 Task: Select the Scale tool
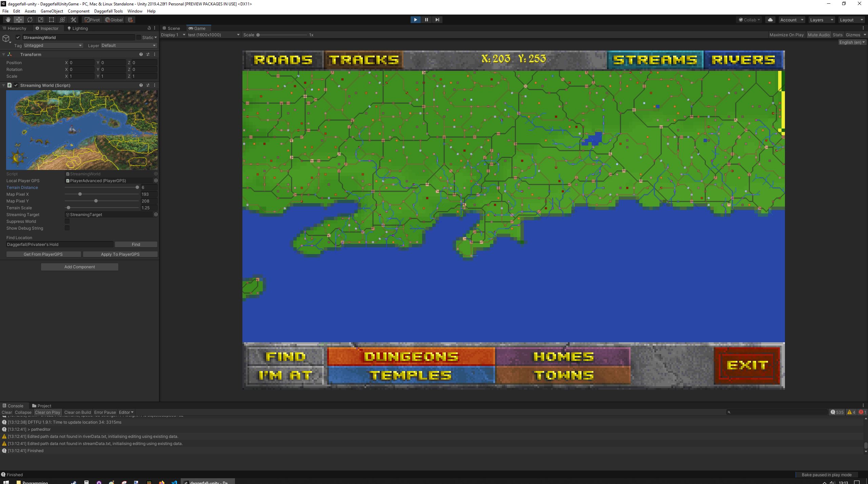pyautogui.click(x=41, y=20)
